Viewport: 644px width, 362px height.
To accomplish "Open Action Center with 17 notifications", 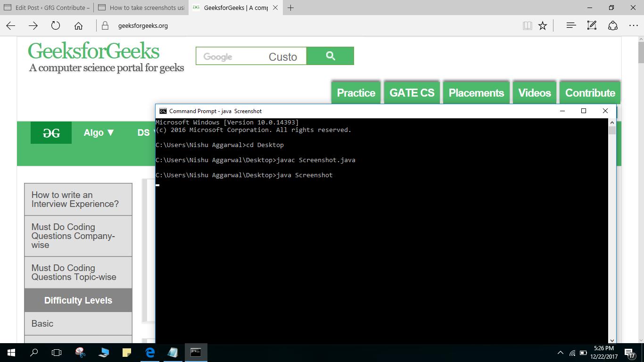I will coord(630,353).
